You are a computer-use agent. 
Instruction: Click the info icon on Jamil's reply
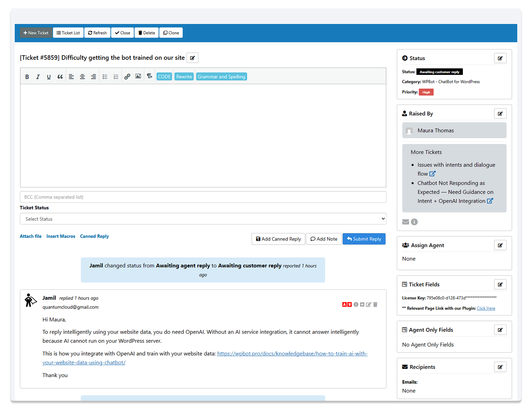[356, 304]
